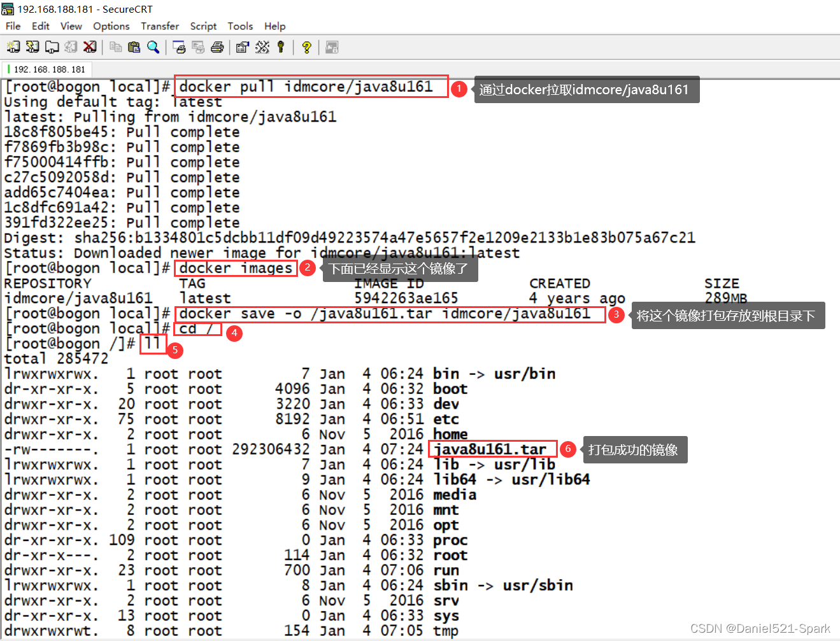This screenshot has width=840, height=641.
Task: Click the 'proc' directory name
Action: (x=450, y=540)
